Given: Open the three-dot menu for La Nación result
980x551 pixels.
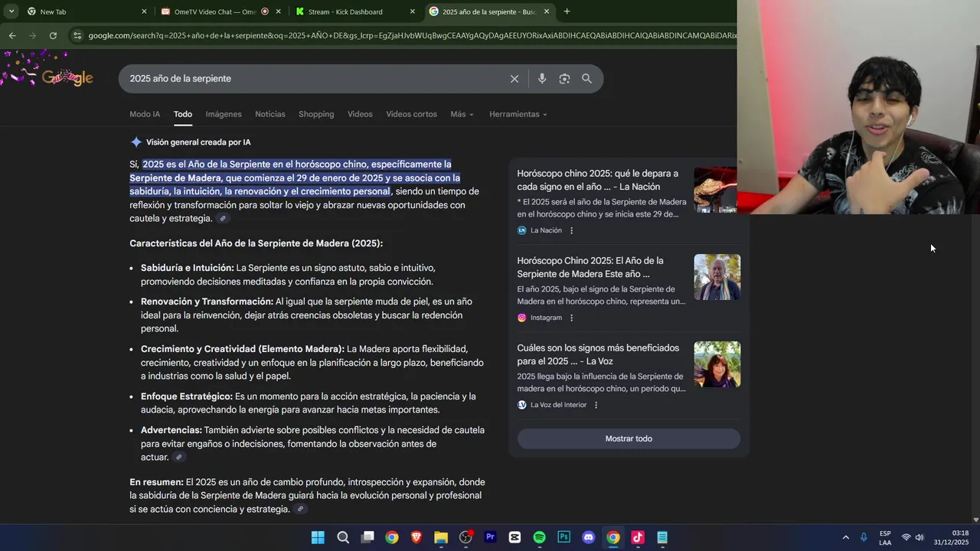Looking at the screenshot, I should click(x=571, y=230).
